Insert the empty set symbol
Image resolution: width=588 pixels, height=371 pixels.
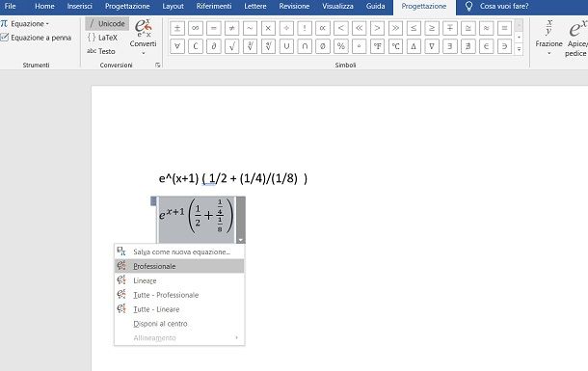(x=323, y=46)
